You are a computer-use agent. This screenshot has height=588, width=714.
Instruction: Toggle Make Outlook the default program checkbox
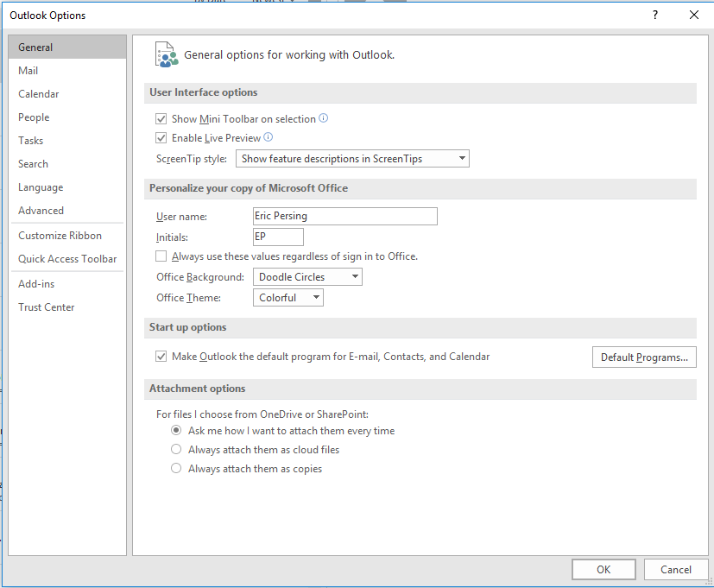[161, 357]
